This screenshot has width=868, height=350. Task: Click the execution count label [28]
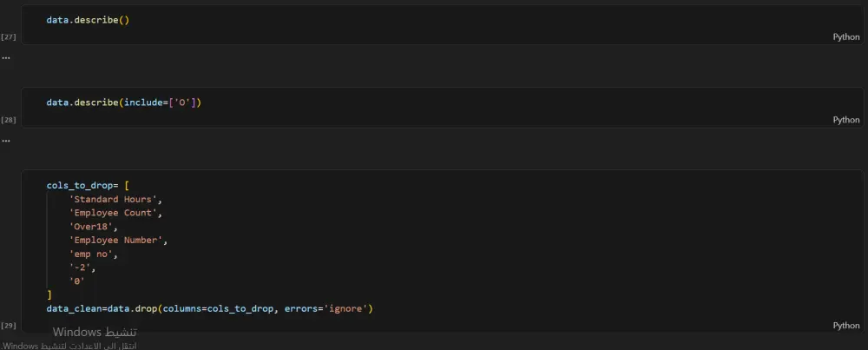[9, 120]
